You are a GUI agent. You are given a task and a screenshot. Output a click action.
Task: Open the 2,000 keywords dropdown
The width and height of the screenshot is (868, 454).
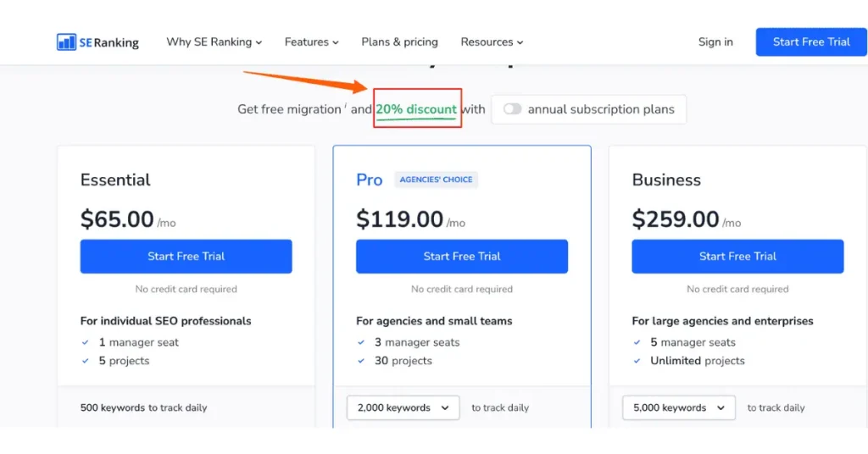point(403,407)
